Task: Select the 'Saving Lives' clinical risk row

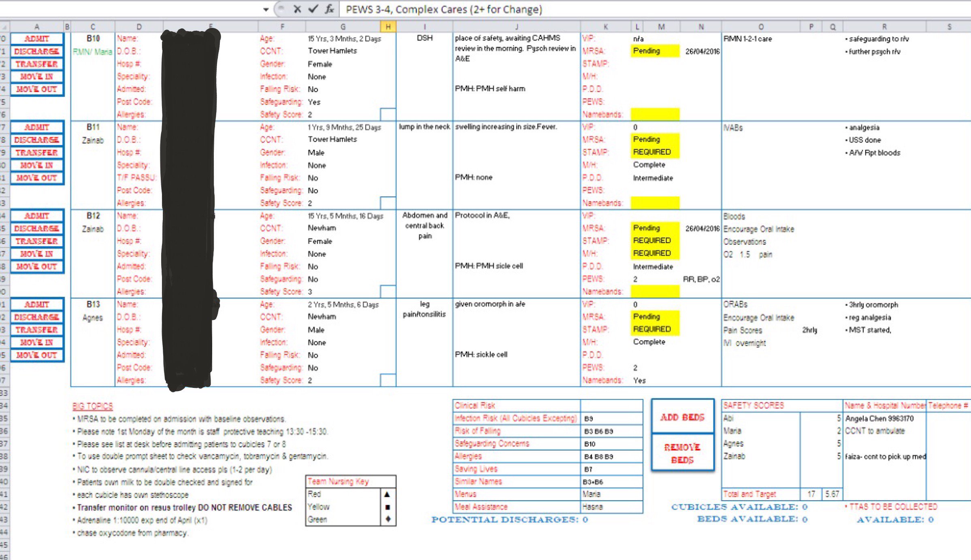Action: point(547,469)
